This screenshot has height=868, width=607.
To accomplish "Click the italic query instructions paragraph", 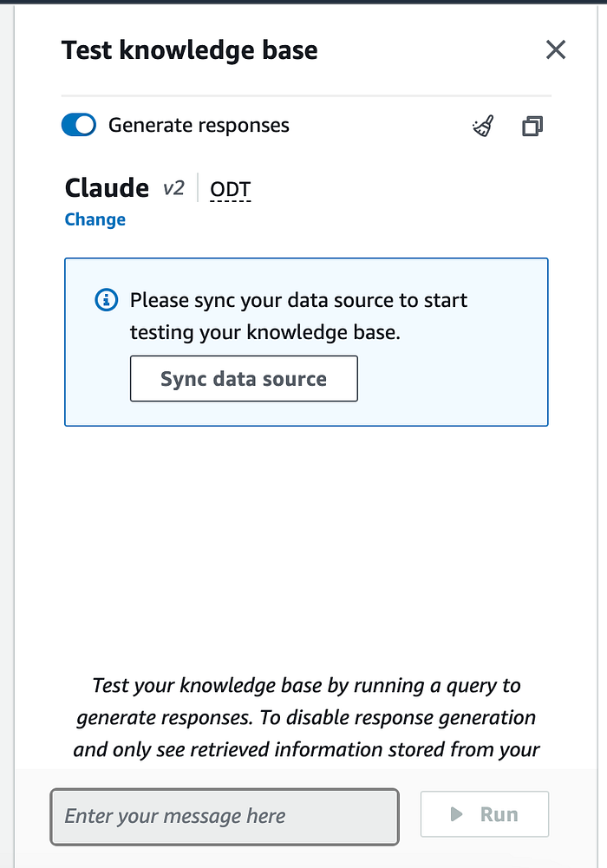I will tap(307, 717).
